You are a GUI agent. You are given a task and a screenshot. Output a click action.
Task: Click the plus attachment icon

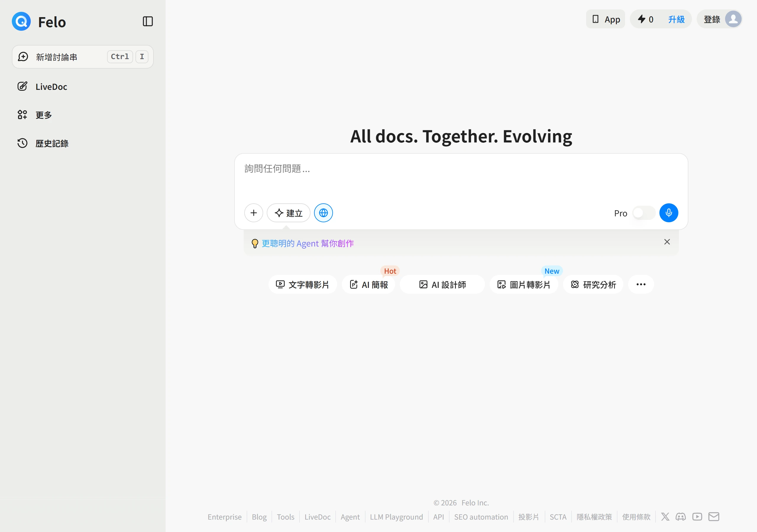pos(253,213)
